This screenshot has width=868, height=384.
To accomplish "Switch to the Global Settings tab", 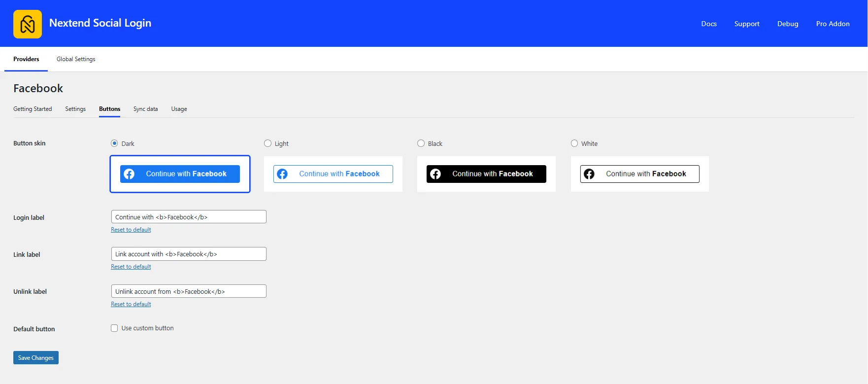I will click(x=76, y=59).
